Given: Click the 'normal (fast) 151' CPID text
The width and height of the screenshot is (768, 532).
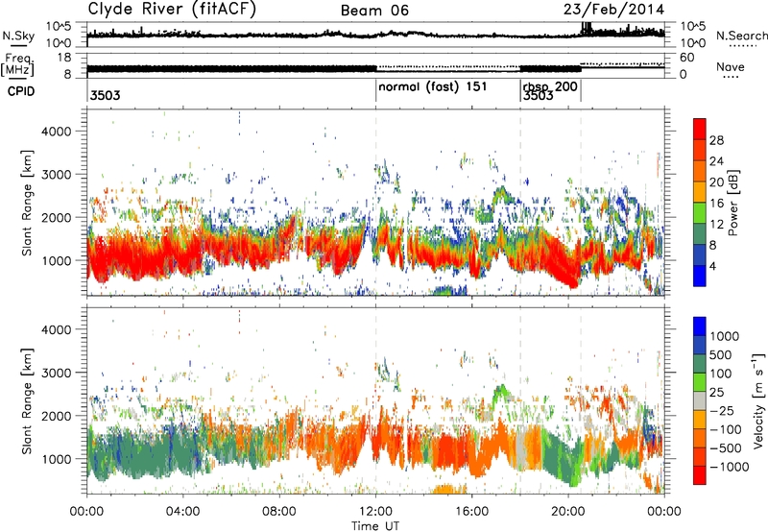Looking at the screenshot, I should coord(433,86).
